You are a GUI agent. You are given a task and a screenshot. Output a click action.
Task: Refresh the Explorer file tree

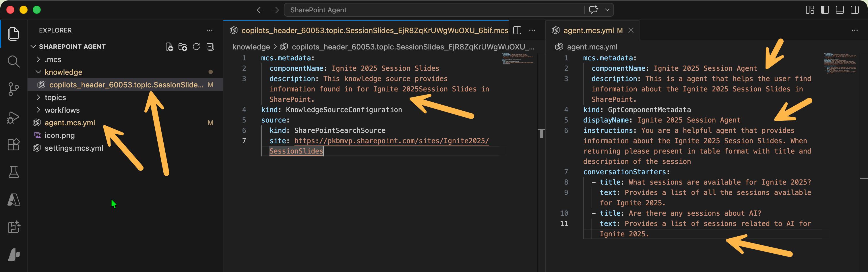[196, 47]
